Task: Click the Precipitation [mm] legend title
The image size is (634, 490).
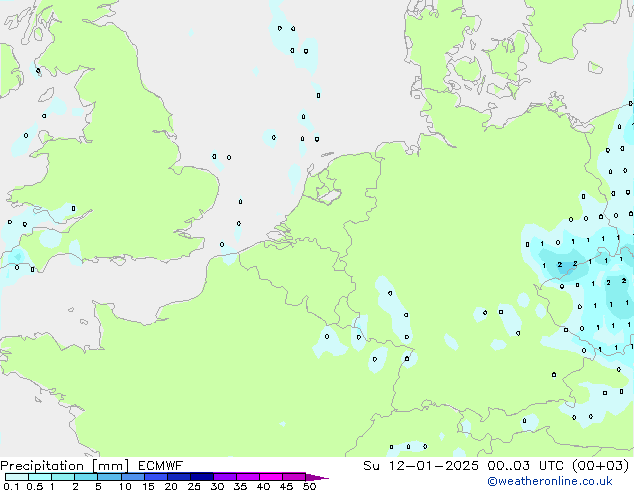Action: 64,465
